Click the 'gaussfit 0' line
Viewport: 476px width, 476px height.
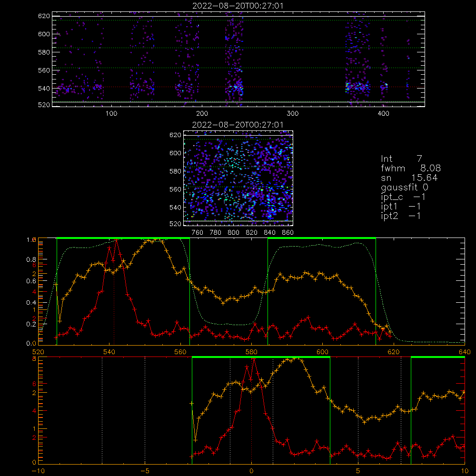point(405,187)
